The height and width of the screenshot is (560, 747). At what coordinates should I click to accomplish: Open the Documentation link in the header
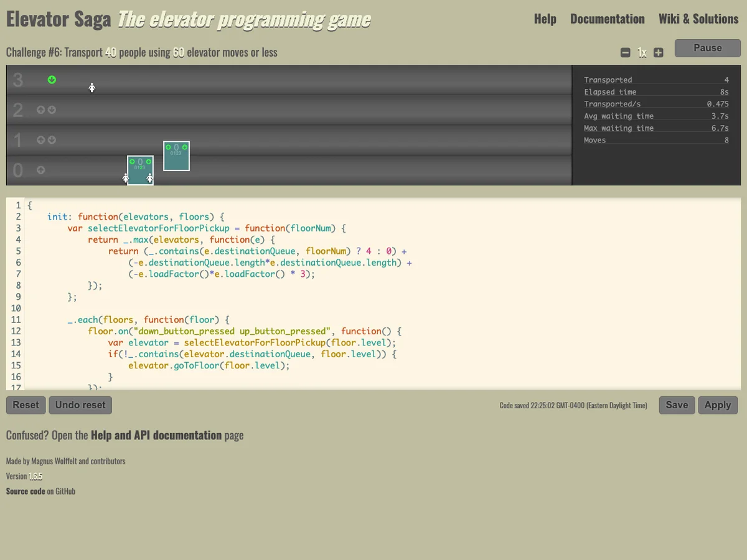pos(608,19)
